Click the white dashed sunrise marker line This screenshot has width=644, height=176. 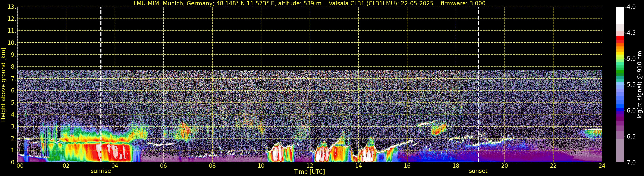[x=101, y=85]
